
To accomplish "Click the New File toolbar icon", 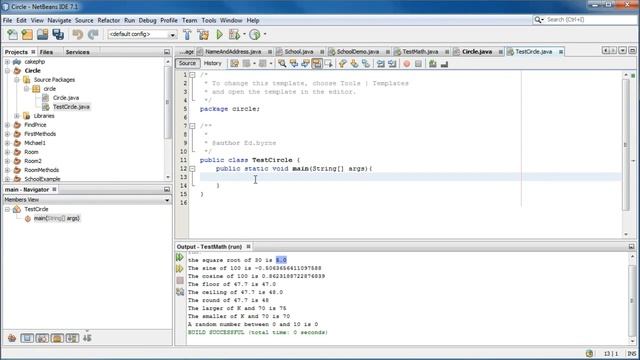I will (x=12, y=35).
